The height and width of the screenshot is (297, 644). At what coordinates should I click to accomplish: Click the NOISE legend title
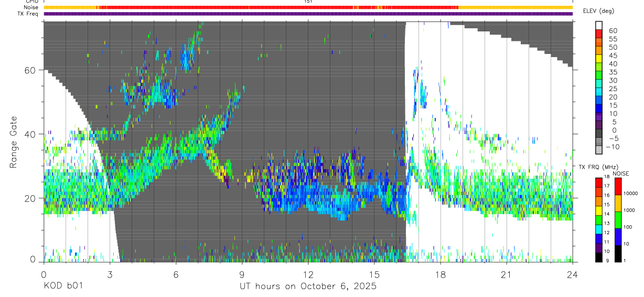(x=622, y=173)
